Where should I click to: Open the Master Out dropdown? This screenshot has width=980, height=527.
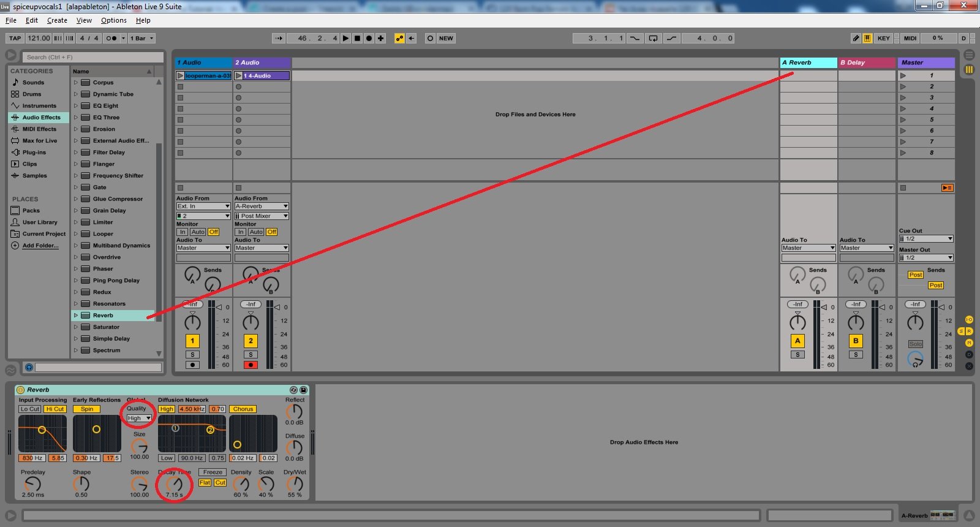point(926,258)
